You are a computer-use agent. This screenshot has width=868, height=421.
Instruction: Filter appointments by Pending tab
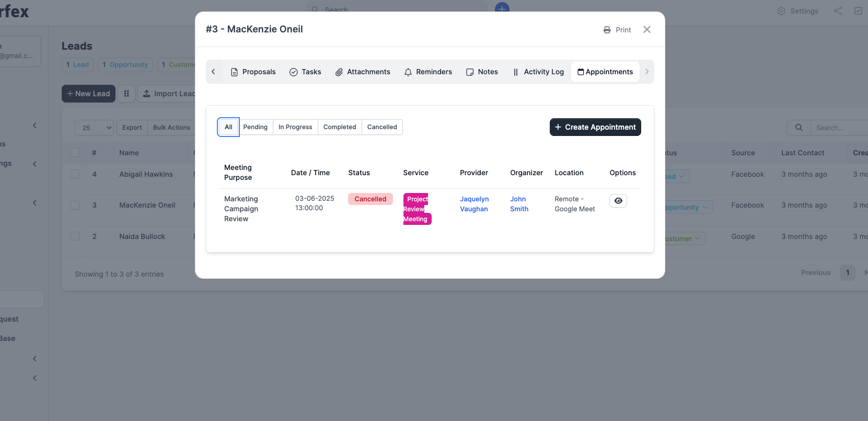point(255,127)
